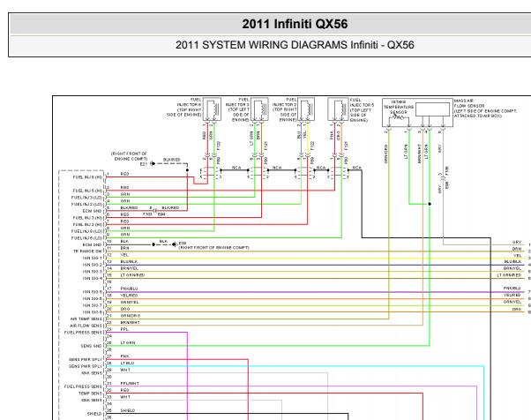Click the E38 ground point label
The height and width of the screenshot is (420, 531).
[183, 244]
